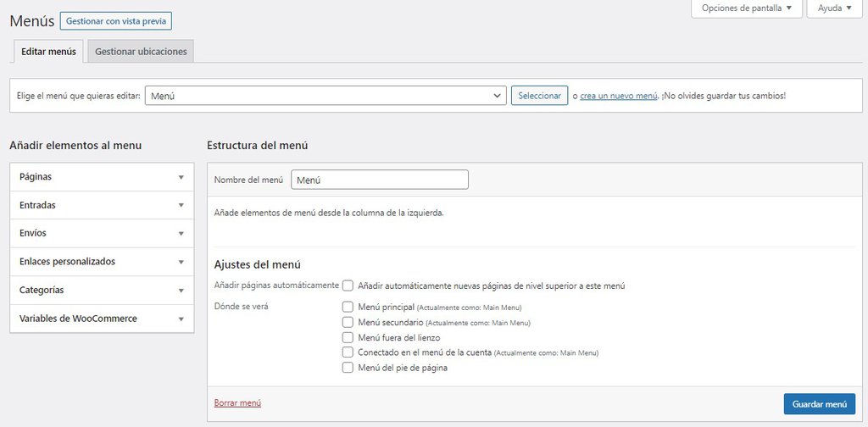Expand the Categorías accordion arrow

[181, 291]
